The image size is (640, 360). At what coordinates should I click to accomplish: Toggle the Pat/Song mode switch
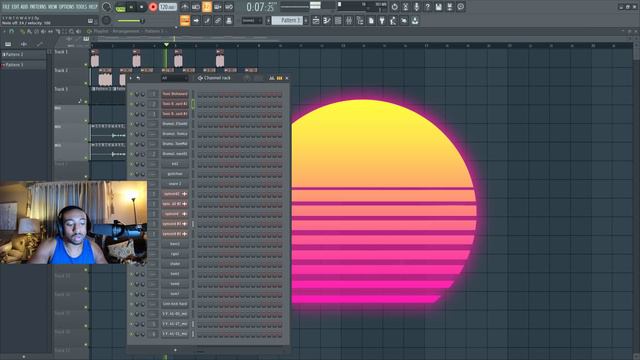(x=120, y=7)
